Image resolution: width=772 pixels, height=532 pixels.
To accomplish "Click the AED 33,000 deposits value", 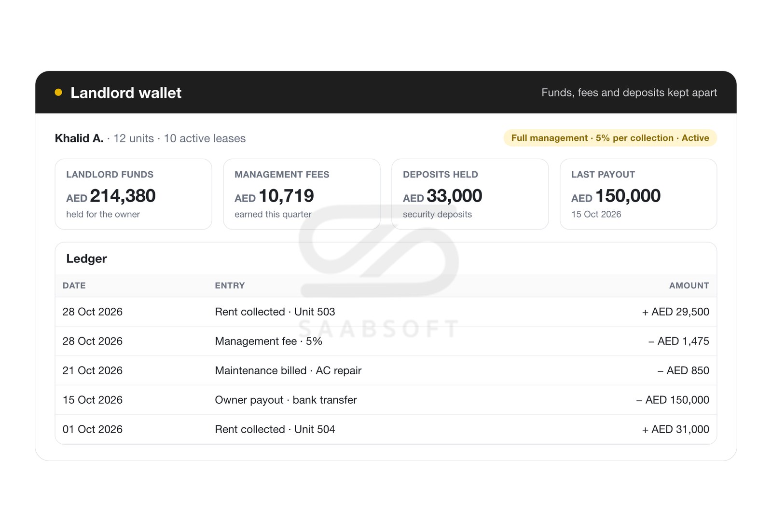I will coord(442,196).
